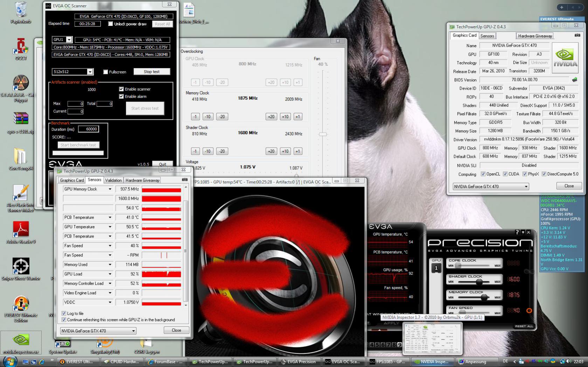Select the Sniper Ghost Warrior desktop icon
This screenshot has height=367, width=588.
21,269
